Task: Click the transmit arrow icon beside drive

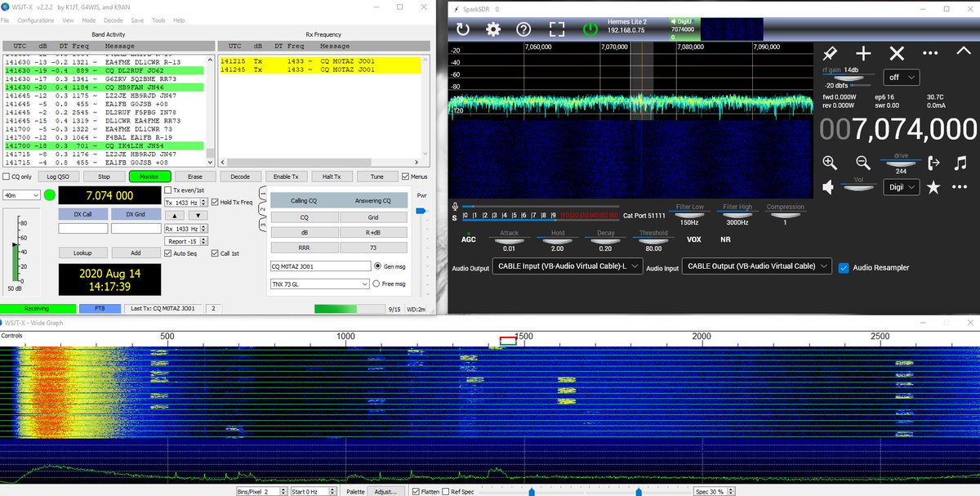Action: [934, 163]
